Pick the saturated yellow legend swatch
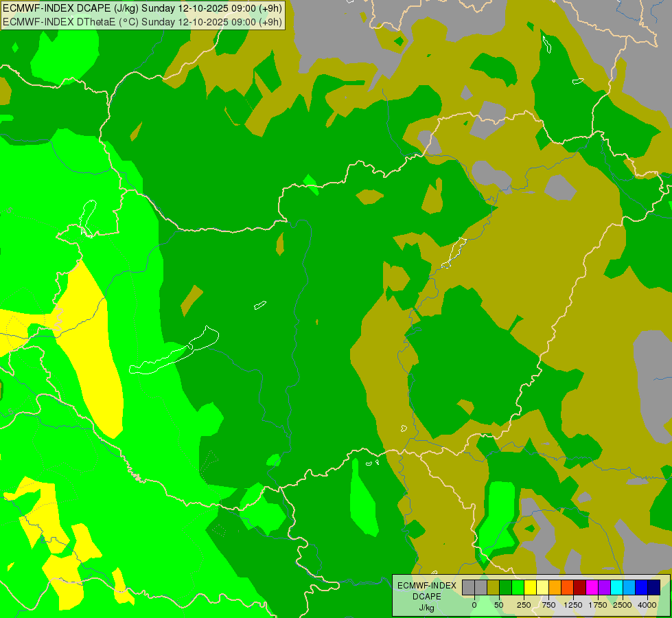The height and width of the screenshot is (618, 672). coord(530,587)
